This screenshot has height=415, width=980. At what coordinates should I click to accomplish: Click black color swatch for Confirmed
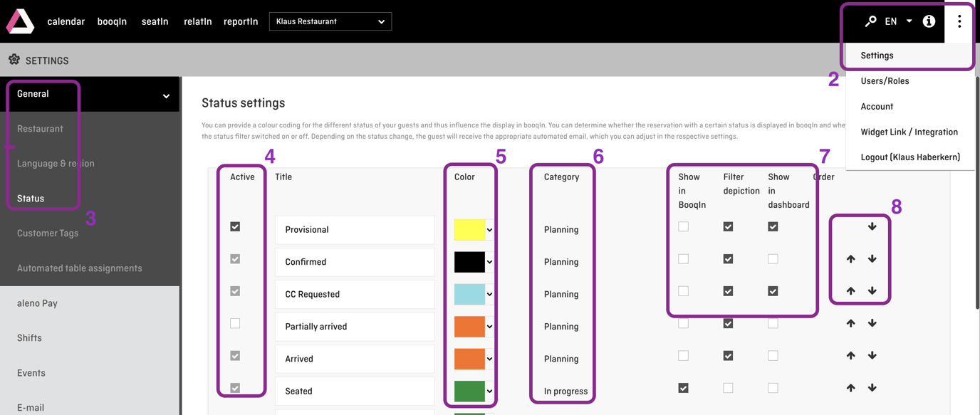pyautogui.click(x=469, y=262)
